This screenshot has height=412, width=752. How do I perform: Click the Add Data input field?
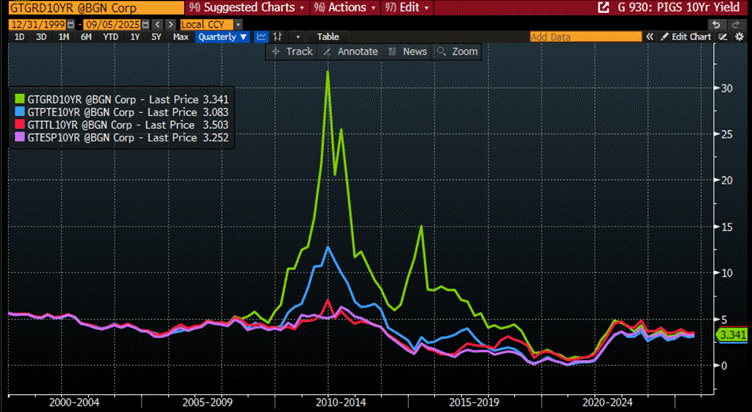click(x=586, y=37)
